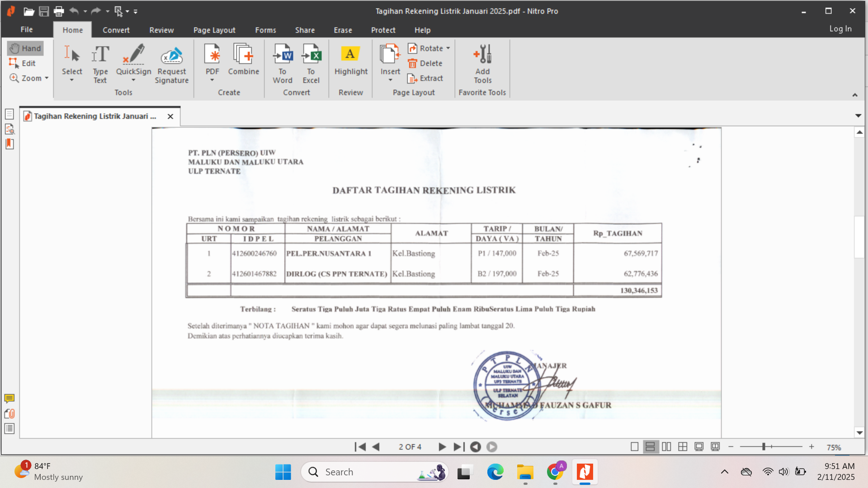Open a file from quick access toolbar
The height and width of the screenshot is (488, 868).
click(x=29, y=11)
